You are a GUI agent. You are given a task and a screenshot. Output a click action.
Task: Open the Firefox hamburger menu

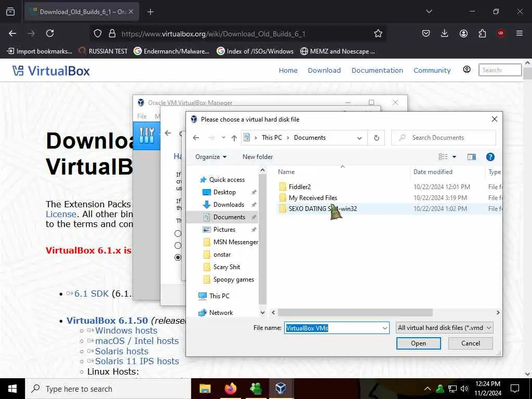(x=520, y=33)
